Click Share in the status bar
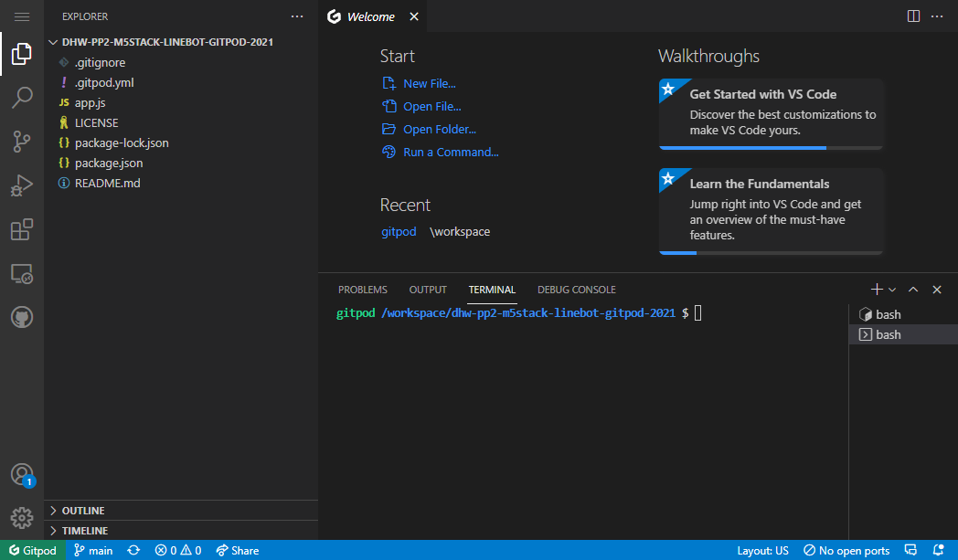 238,550
